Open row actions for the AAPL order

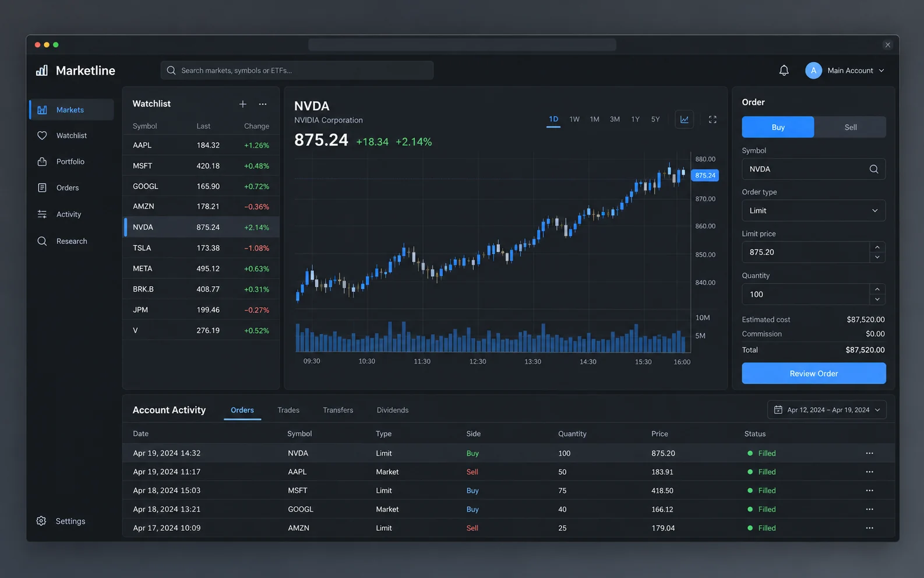(869, 472)
